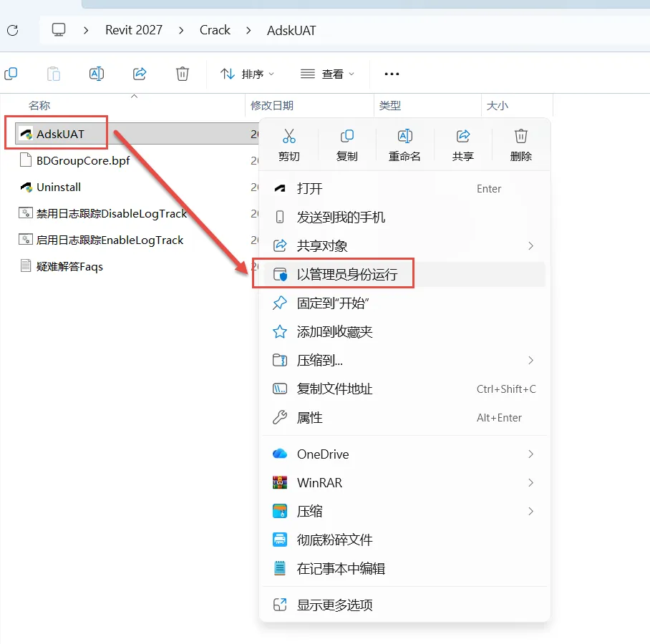Expand arrow beside 压缩到...
This screenshot has height=644, width=650.
530,361
